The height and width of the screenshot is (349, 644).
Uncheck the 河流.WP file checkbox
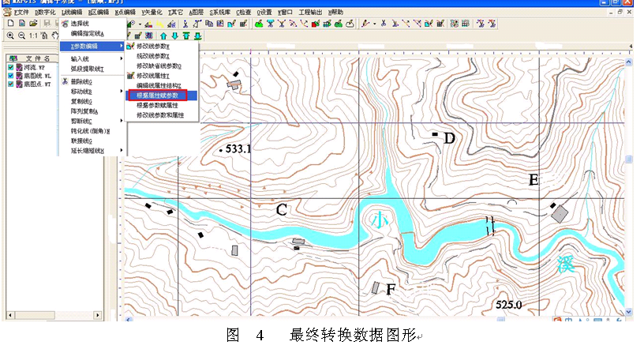pos(11,68)
